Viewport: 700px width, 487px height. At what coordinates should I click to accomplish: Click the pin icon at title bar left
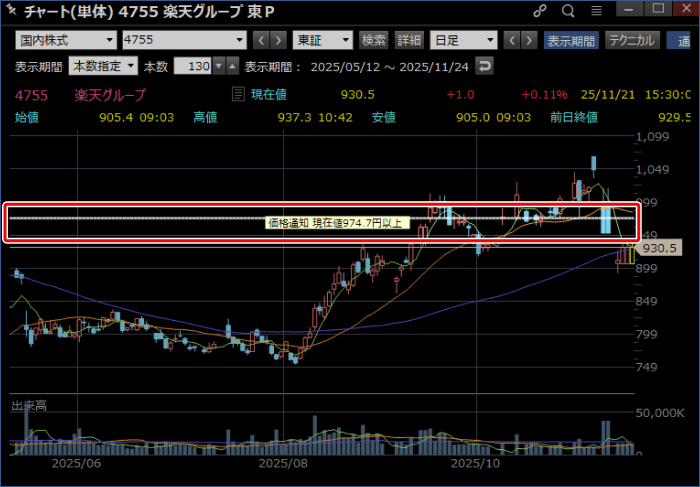[x=10, y=11]
